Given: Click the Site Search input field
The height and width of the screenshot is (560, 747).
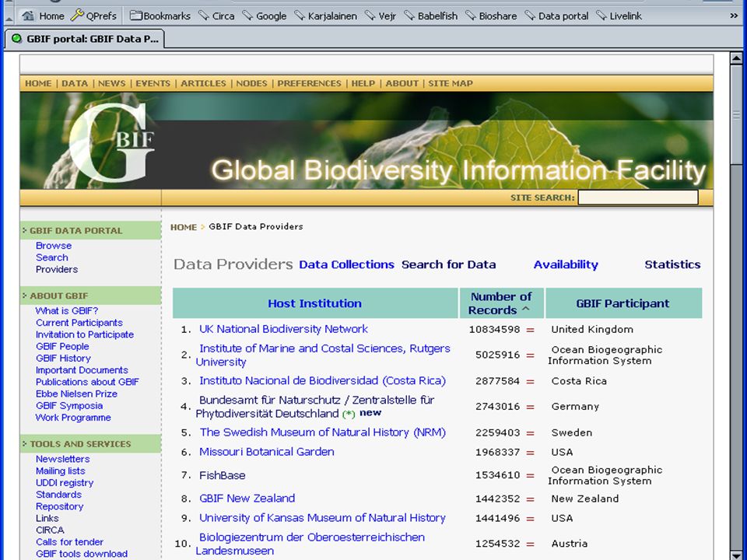Looking at the screenshot, I should click(638, 197).
